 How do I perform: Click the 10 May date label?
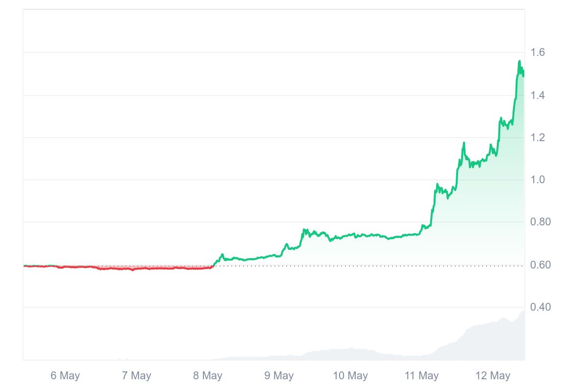(x=350, y=376)
